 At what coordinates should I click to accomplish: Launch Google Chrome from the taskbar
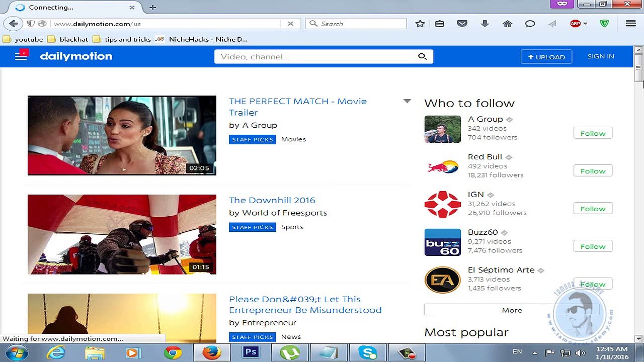(173, 352)
